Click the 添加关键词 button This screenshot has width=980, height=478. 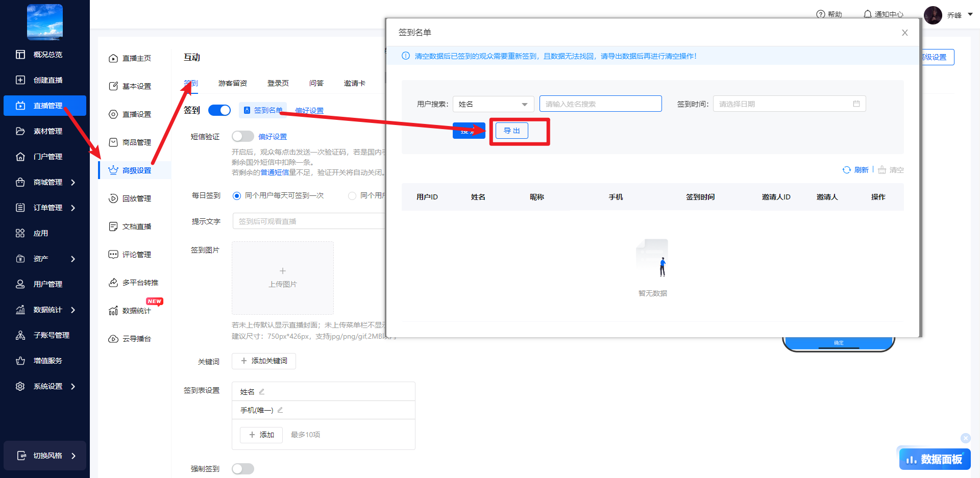tap(264, 361)
